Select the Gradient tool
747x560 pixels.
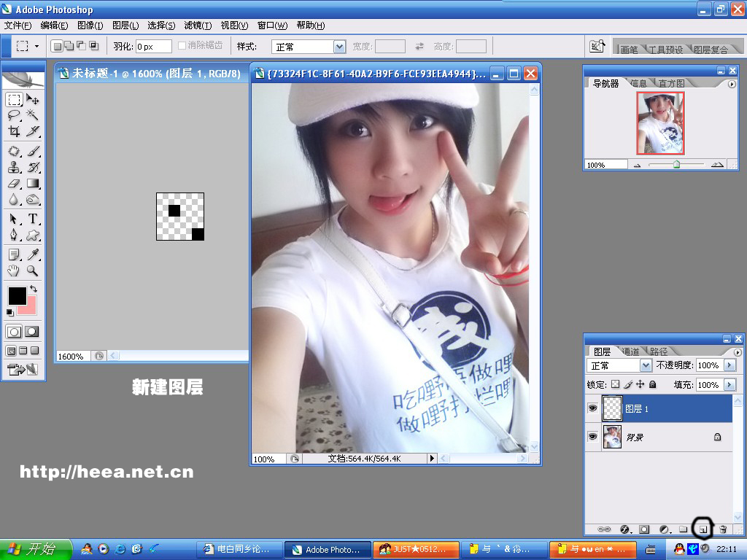(33, 184)
